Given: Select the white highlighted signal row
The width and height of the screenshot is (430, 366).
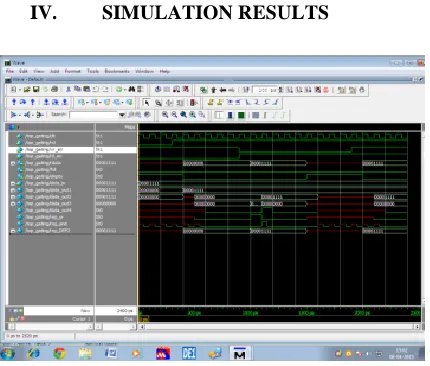Looking at the screenshot, I should [72, 150].
